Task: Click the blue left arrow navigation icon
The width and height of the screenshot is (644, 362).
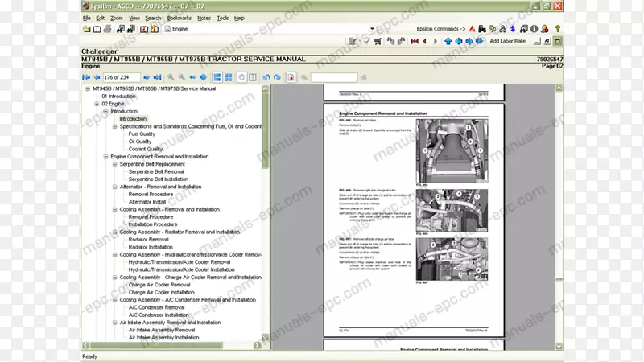Action: click(x=458, y=41)
